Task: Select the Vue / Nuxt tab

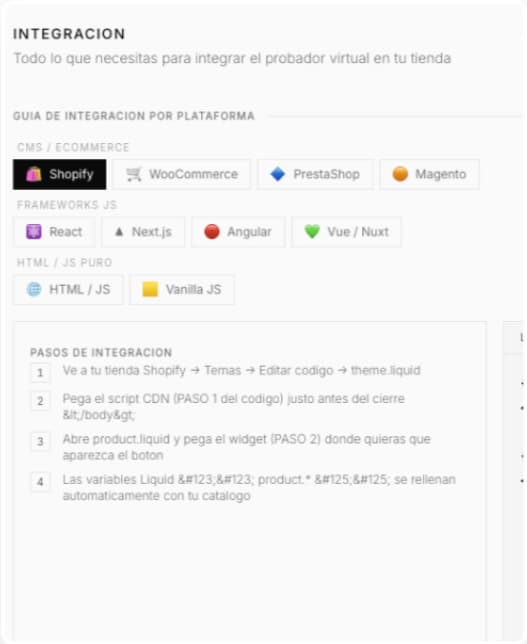Action: pos(346,232)
